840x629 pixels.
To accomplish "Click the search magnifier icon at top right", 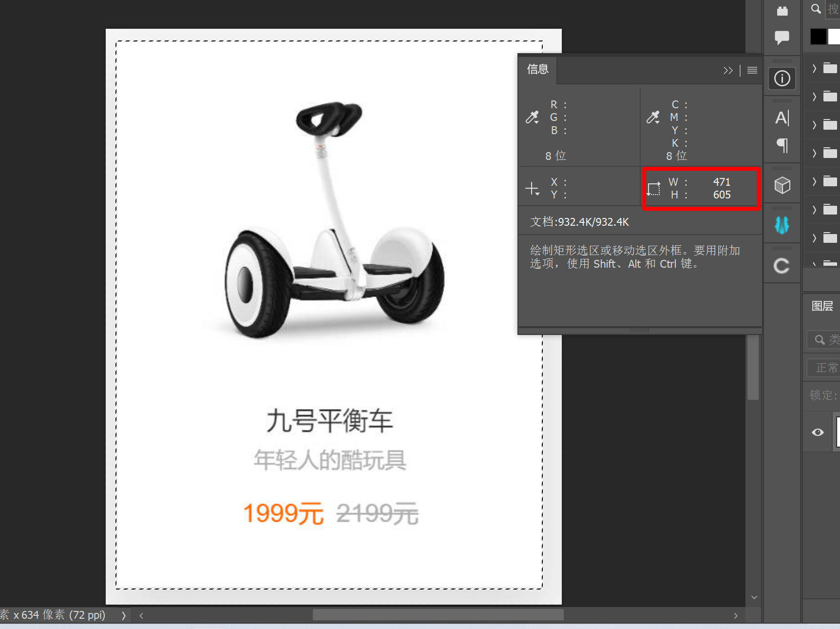I will pyautogui.click(x=816, y=9).
